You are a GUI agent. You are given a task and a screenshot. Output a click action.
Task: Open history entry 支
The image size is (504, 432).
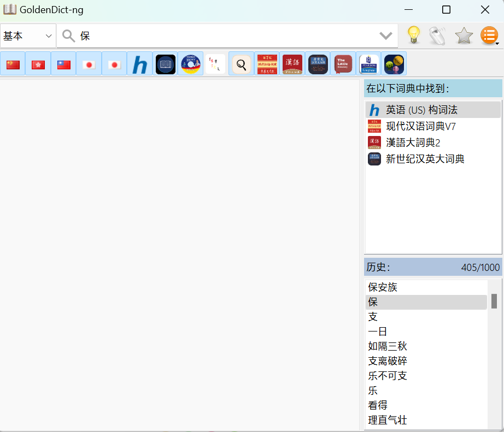pos(426,317)
